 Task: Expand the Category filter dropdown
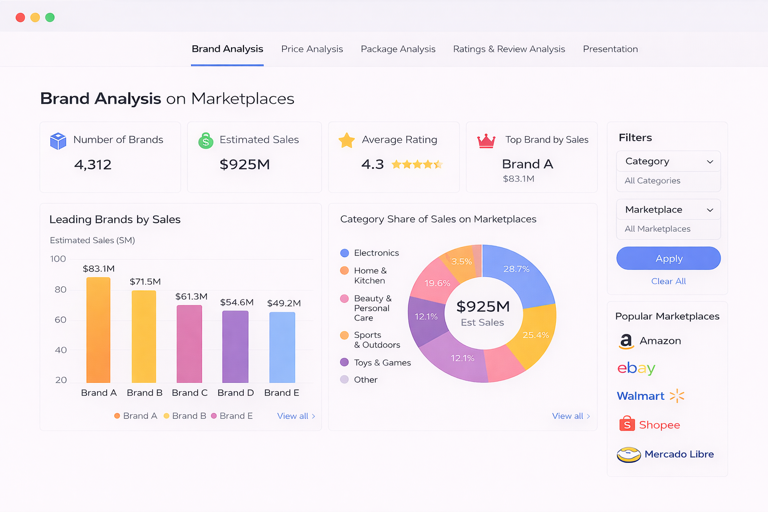coord(668,162)
